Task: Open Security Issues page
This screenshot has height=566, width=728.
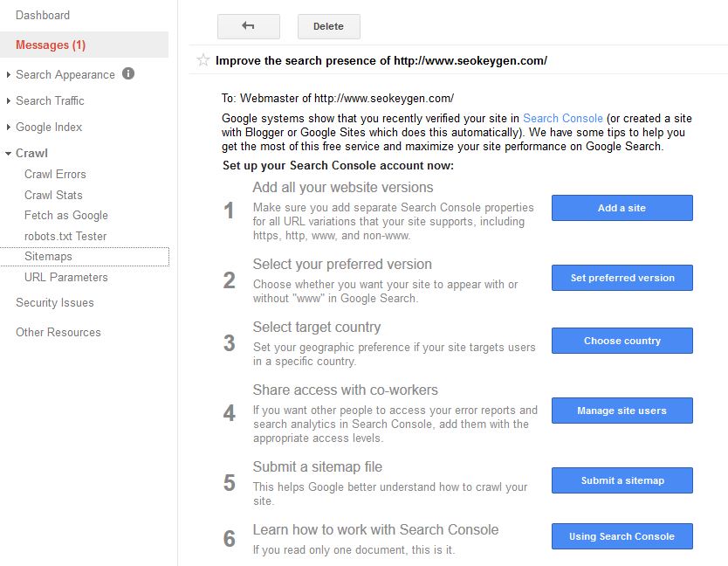Action: coord(55,302)
